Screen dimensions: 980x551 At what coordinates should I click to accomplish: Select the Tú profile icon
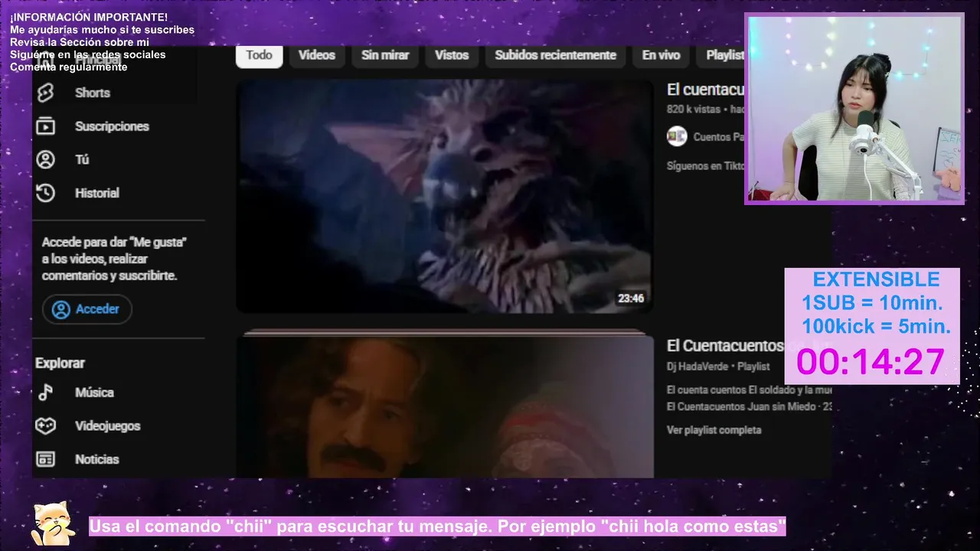[46, 159]
